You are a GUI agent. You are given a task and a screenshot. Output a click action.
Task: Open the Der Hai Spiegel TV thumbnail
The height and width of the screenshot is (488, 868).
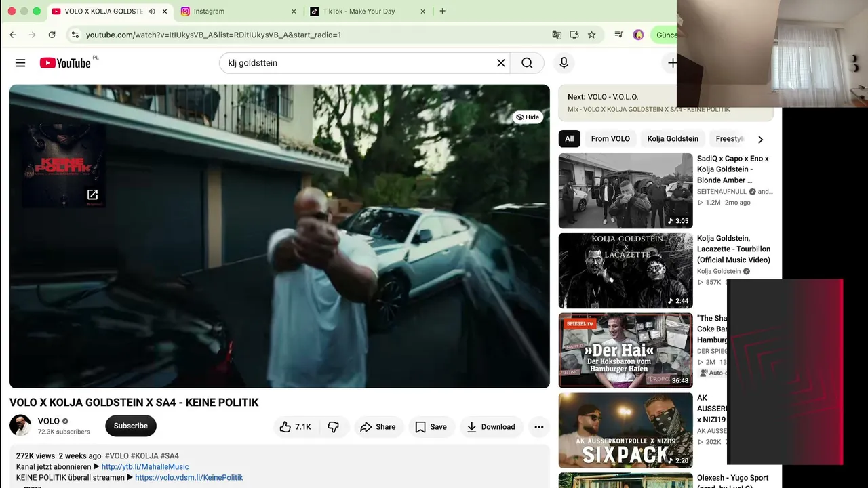tap(626, 350)
